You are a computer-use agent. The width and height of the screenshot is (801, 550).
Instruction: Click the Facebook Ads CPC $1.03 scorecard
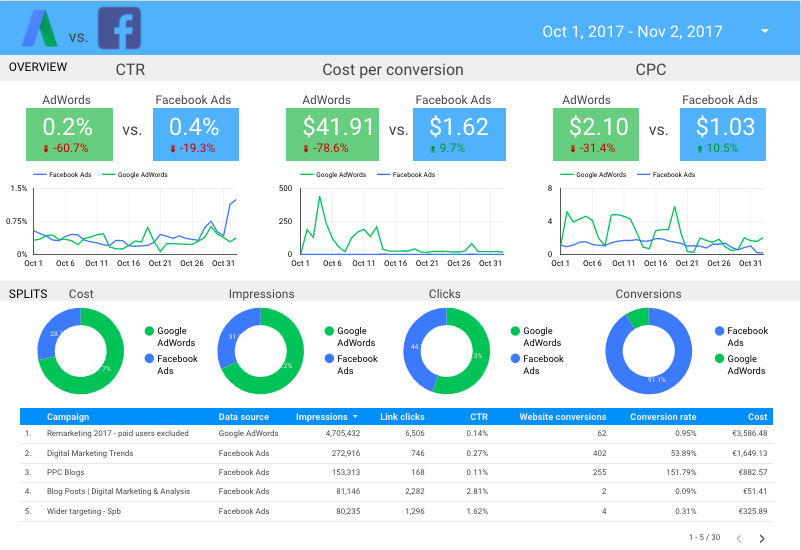pyautogui.click(x=723, y=134)
